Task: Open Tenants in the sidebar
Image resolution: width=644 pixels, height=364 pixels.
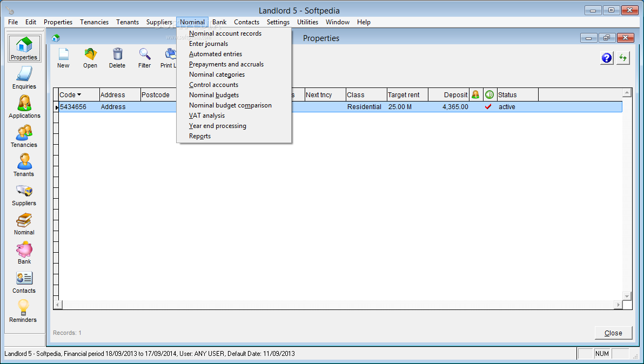Action: 24,165
